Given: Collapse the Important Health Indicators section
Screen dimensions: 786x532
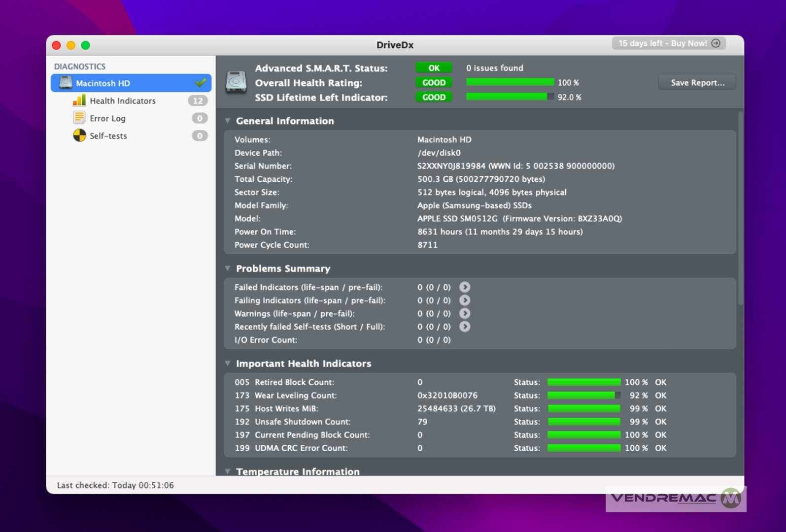Looking at the screenshot, I should click(x=228, y=364).
